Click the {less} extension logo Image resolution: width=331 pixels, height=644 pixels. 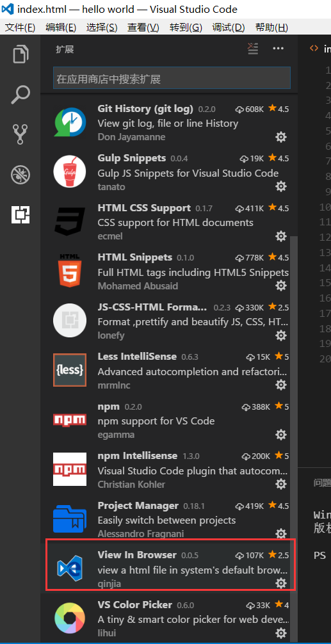(x=70, y=370)
